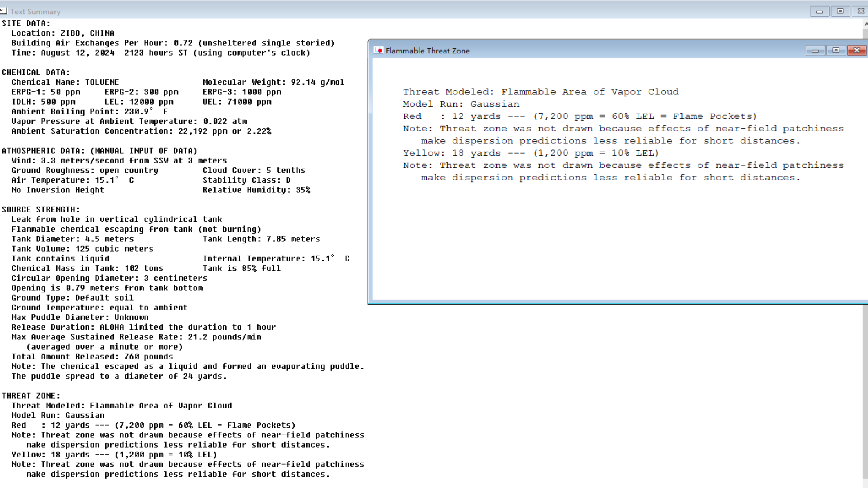
Task: Click the Text Summary title bar text
Action: 35,12
